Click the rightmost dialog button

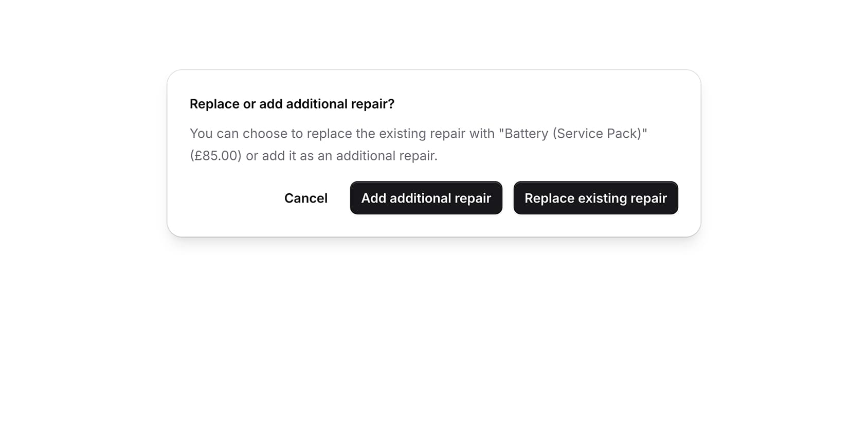[595, 198]
